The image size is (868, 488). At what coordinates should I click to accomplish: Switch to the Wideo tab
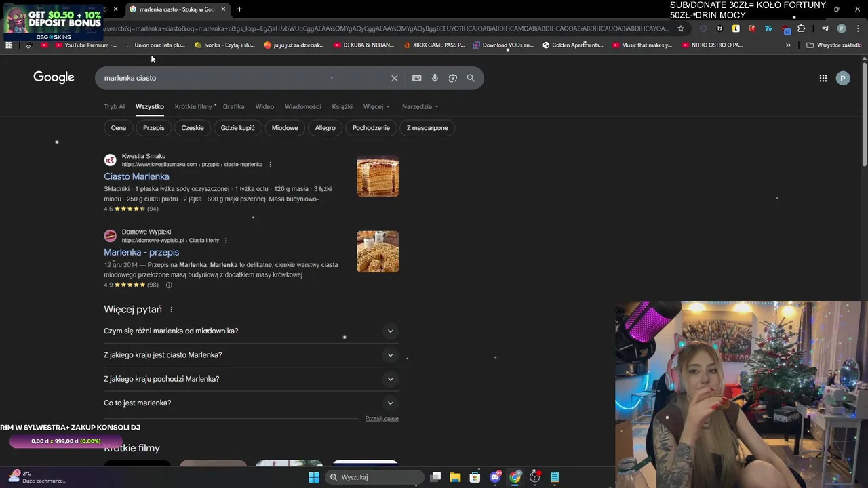(264, 106)
